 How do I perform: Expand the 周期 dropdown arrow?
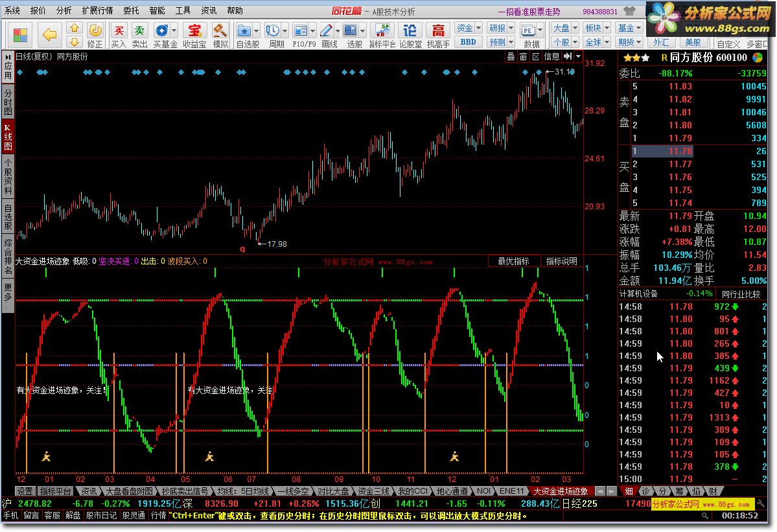tap(284, 30)
